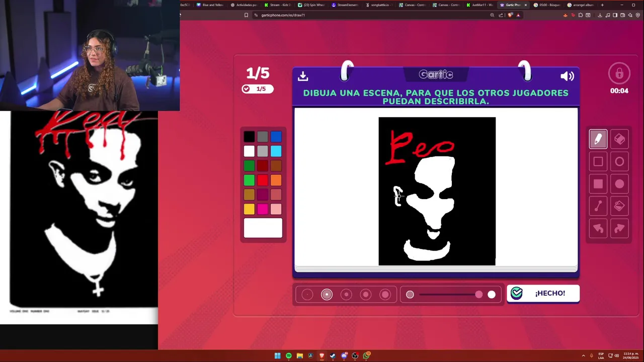Open the Windows Start menu
644x362 pixels.
(277, 356)
